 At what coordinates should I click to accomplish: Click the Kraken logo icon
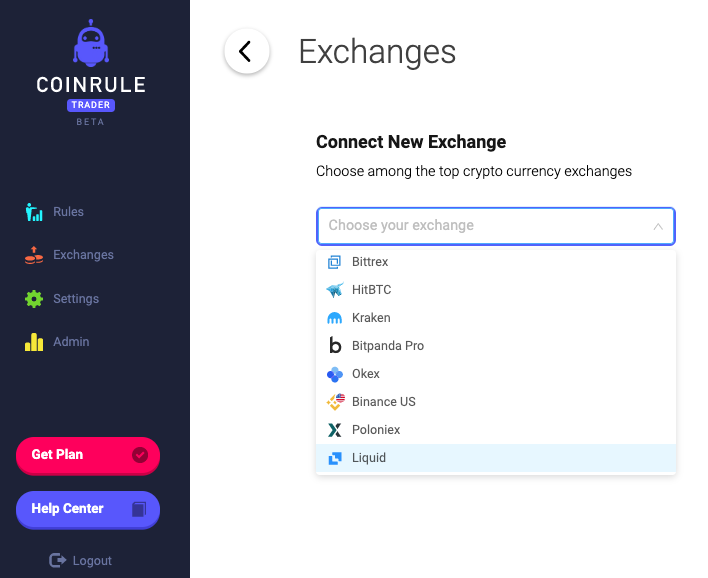click(335, 318)
